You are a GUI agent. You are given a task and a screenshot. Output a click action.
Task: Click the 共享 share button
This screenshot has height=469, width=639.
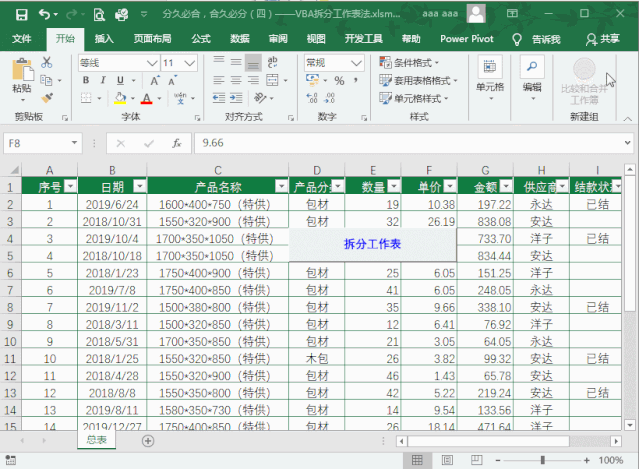tap(603, 39)
